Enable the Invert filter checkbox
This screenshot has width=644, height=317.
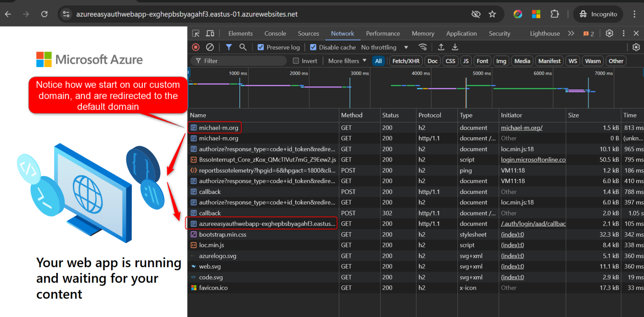296,61
